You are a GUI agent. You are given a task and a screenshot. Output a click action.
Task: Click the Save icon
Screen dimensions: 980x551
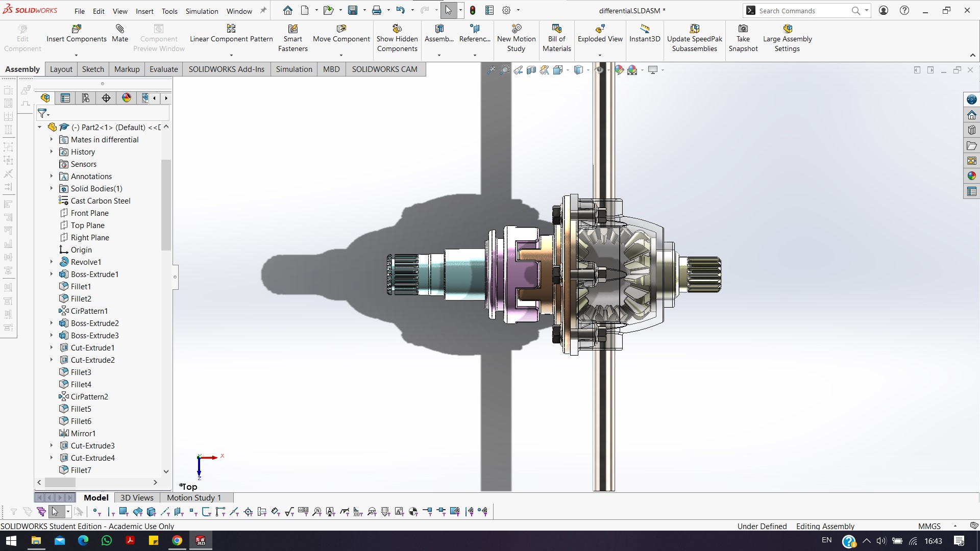click(x=353, y=10)
